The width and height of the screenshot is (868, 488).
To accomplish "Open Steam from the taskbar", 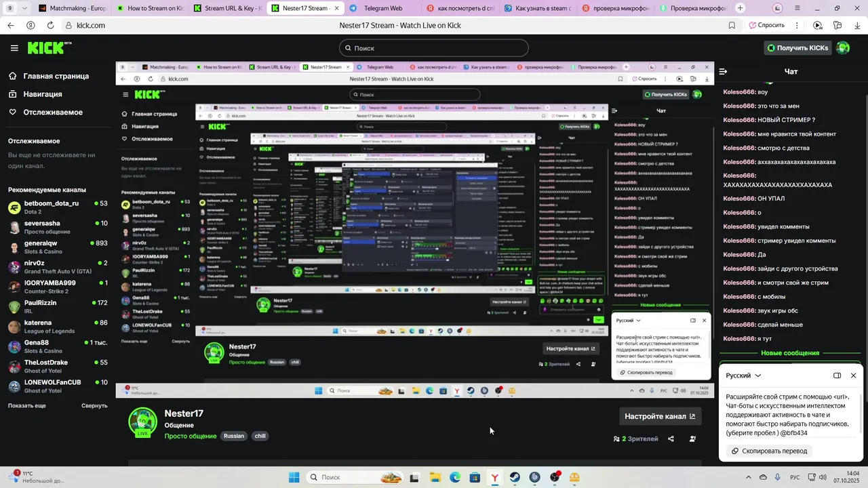I will pos(515,477).
